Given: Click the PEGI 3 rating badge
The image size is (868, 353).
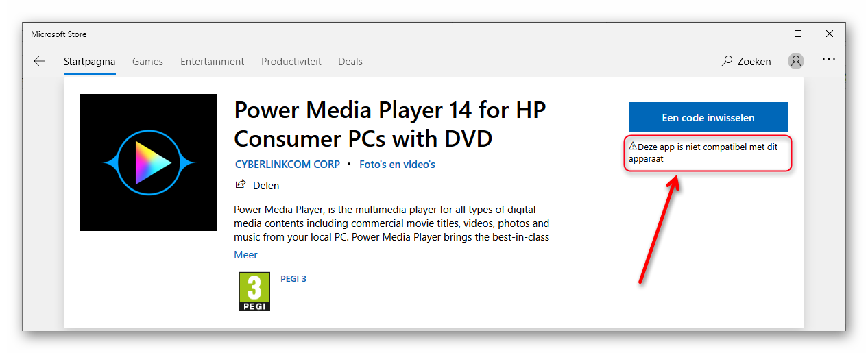Looking at the screenshot, I should (254, 291).
